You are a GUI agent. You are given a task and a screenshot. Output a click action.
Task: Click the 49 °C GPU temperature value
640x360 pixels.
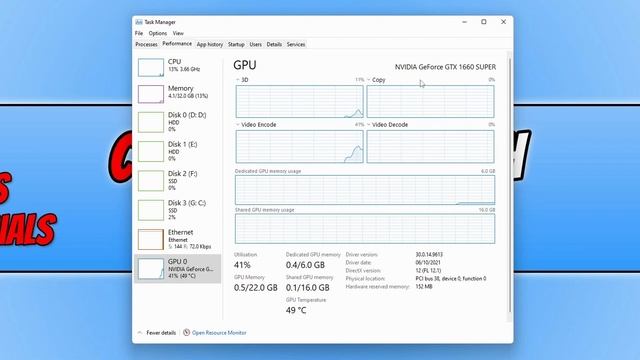[296, 311]
